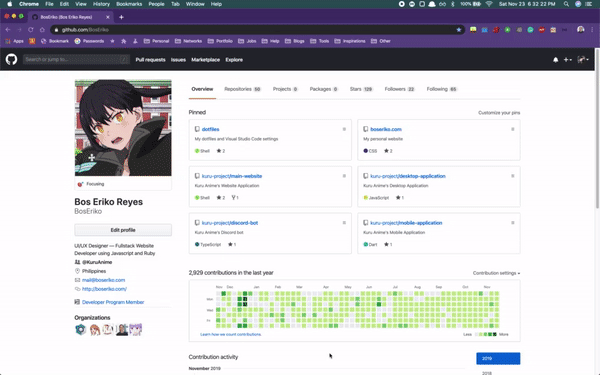The image size is (600, 375).
Task: Reload the page in Chrome
Action: tap(31, 30)
